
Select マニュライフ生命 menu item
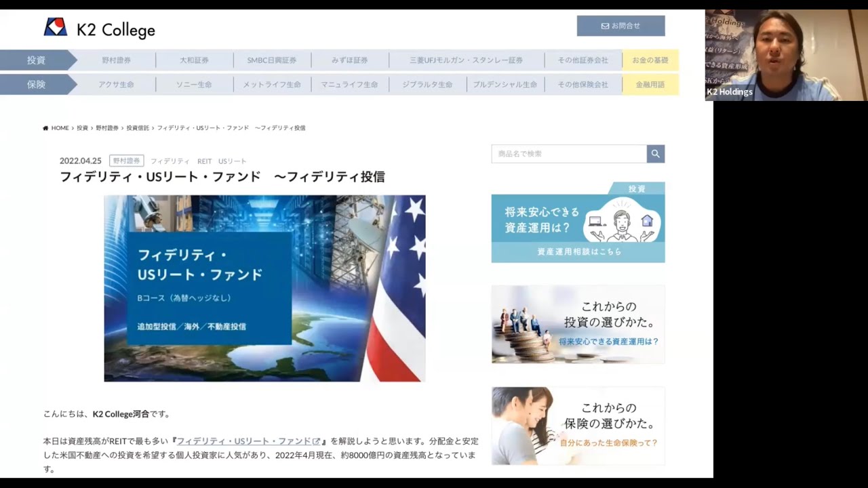(x=350, y=85)
